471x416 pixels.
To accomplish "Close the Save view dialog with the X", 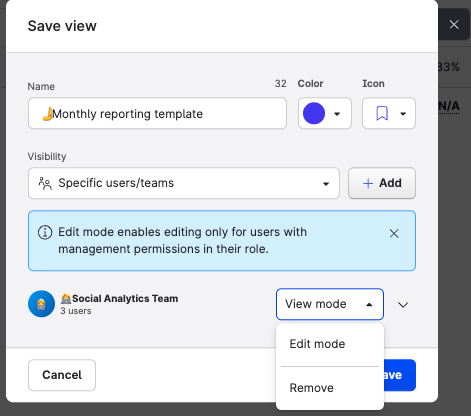I will 454,24.
